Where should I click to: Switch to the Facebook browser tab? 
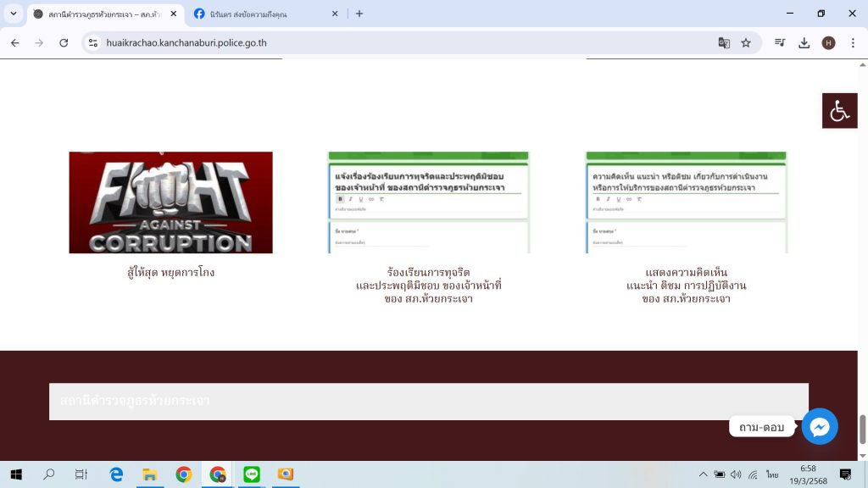263,14
